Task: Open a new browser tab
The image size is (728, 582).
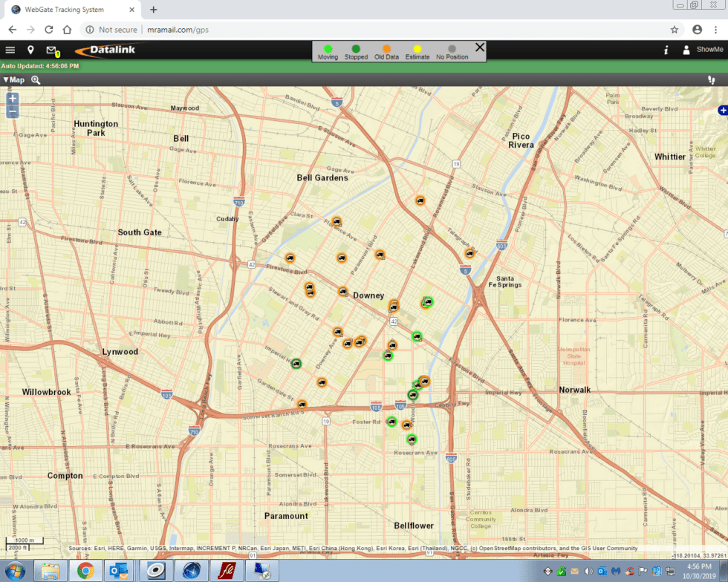Action: coord(153,10)
